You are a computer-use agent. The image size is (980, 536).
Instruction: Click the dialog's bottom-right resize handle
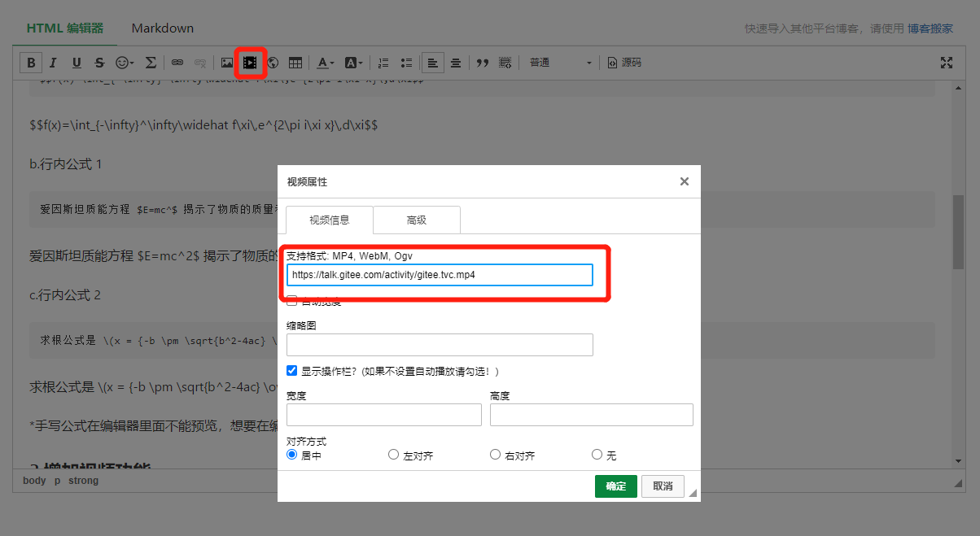pyautogui.click(x=693, y=493)
